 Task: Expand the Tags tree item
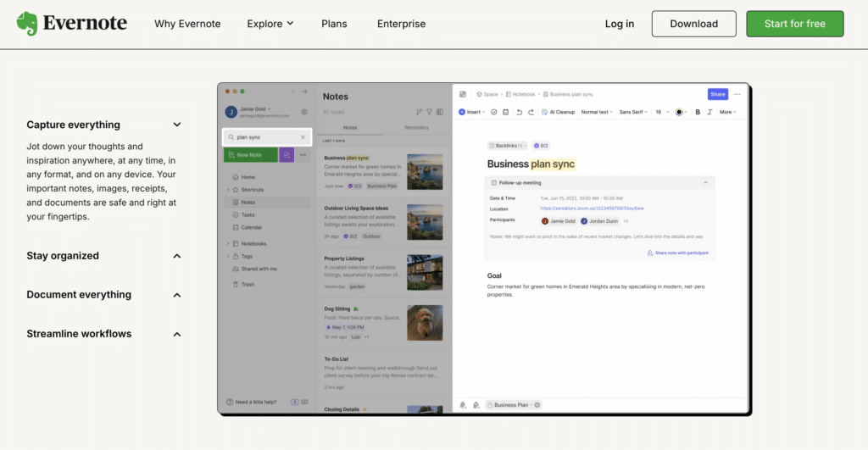(228, 256)
